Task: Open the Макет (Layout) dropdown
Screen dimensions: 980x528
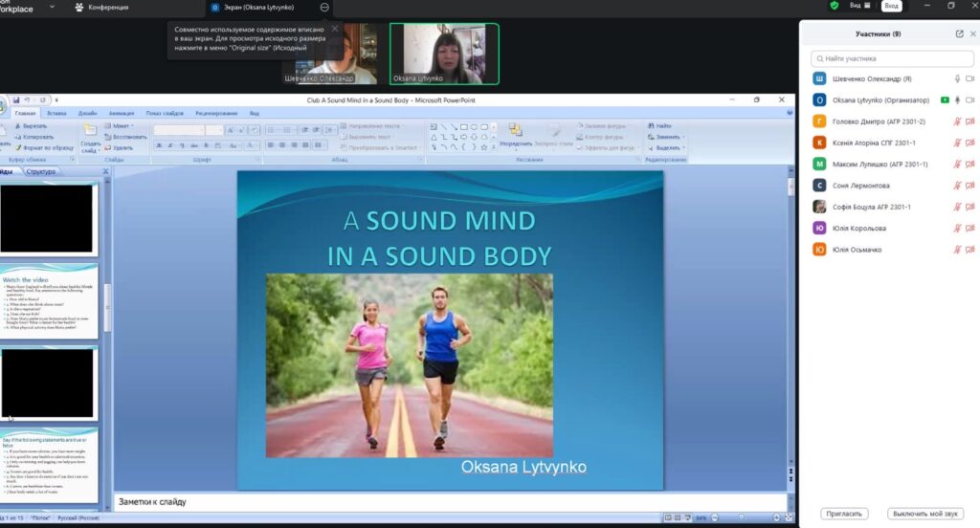Action: click(121, 125)
